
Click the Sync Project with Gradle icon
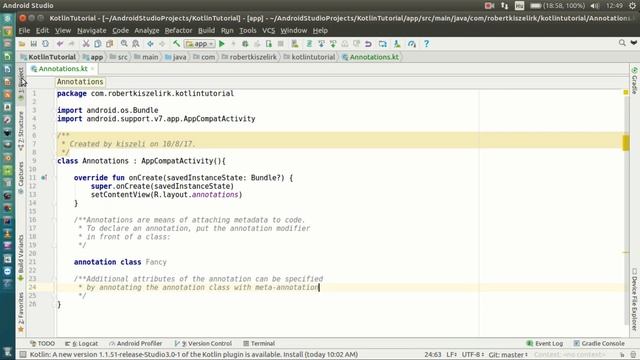(309, 44)
